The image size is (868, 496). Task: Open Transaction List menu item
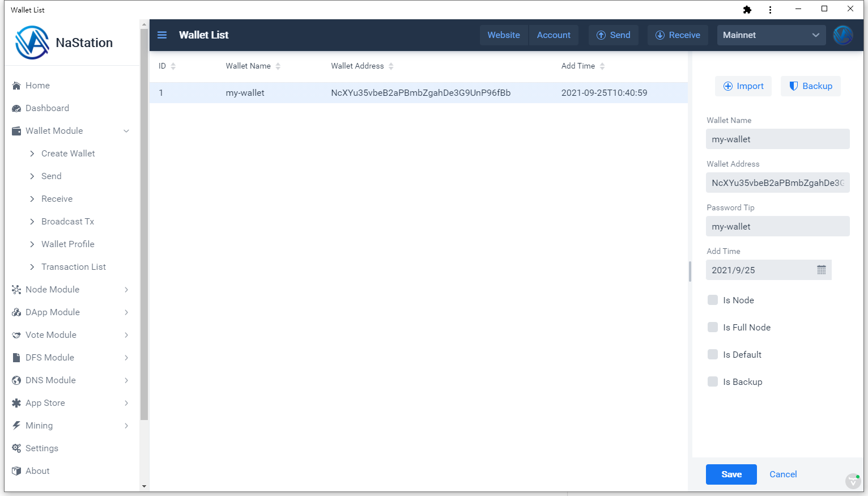click(73, 267)
